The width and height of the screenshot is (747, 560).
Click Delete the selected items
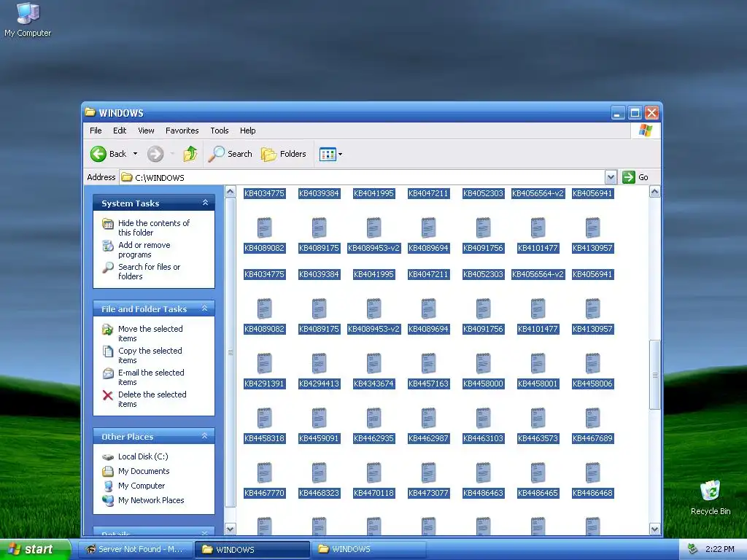click(x=152, y=399)
